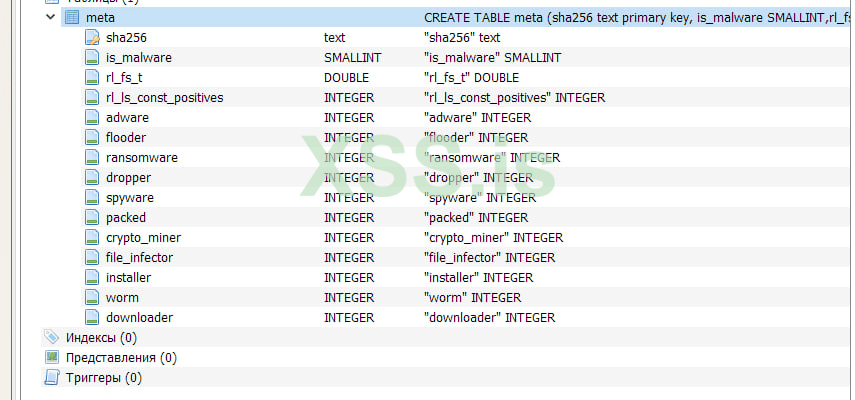Click the "installer" INTEGER schema cell

pyautogui.click(x=478, y=278)
